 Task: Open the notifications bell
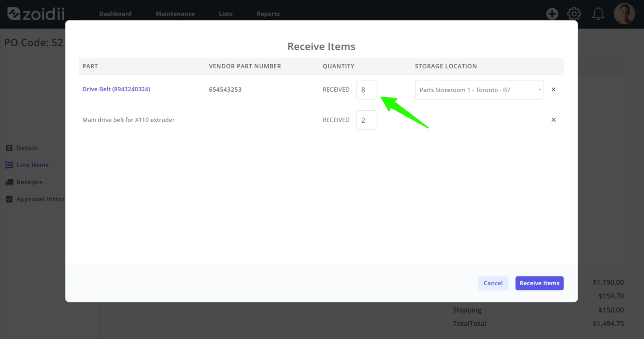[598, 14]
